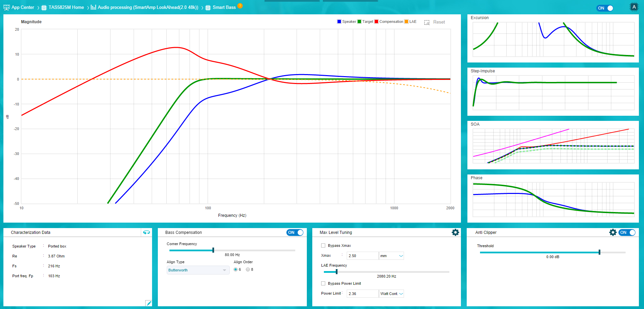Open the Power Limit Watt Cont. dropdown
Image resolution: width=644 pixels, height=309 pixels.
point(391,294)
